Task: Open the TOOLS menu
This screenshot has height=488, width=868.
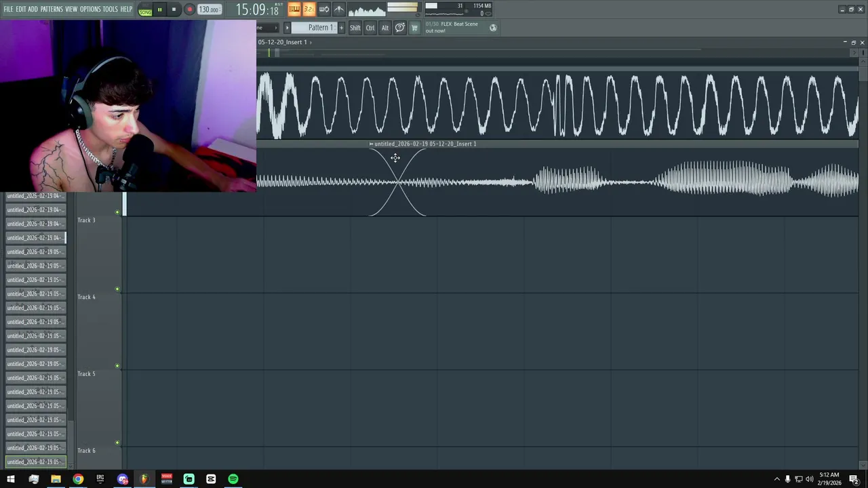Action: click(x=111, y=9)
